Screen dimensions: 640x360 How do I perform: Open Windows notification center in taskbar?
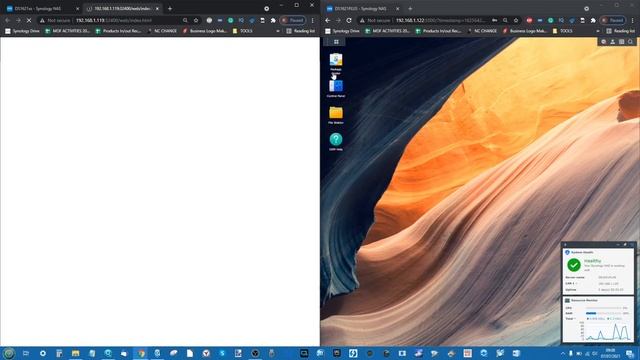click(630, 353)
